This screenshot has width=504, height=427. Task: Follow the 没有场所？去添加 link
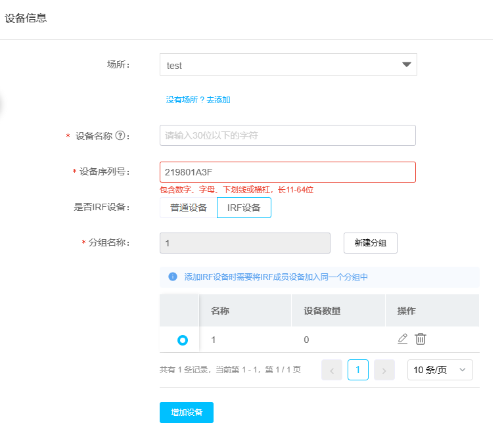point(198,100)
